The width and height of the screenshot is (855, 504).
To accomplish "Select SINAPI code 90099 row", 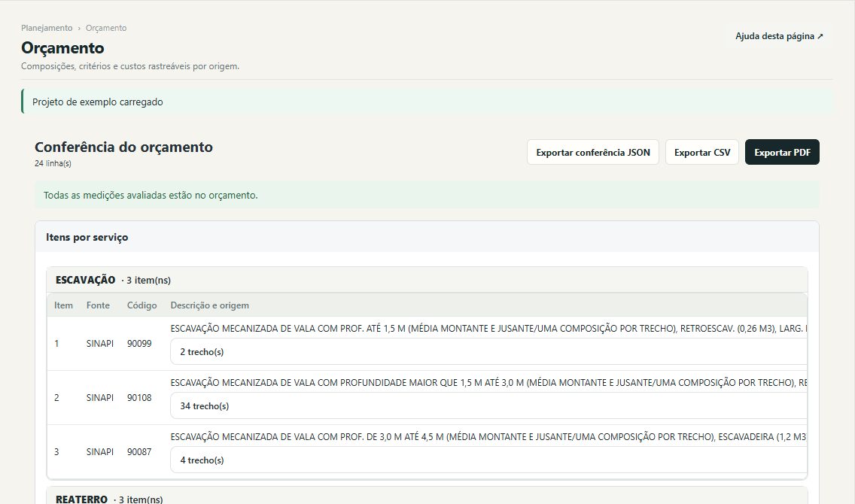I will click(x=427, y=343).
